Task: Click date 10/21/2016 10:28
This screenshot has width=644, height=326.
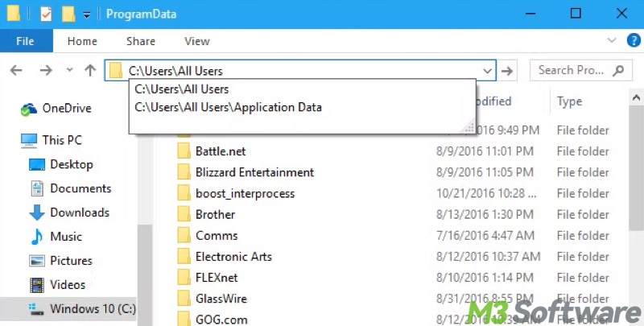Action: (486, 193)
